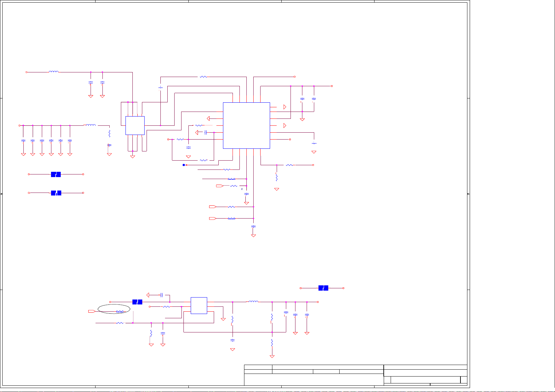Image resolution: width=555 pixels, height=392 pixels.
Task: Click the lower of two stacked blue jumpers
Action: click(x=56, y=193)
